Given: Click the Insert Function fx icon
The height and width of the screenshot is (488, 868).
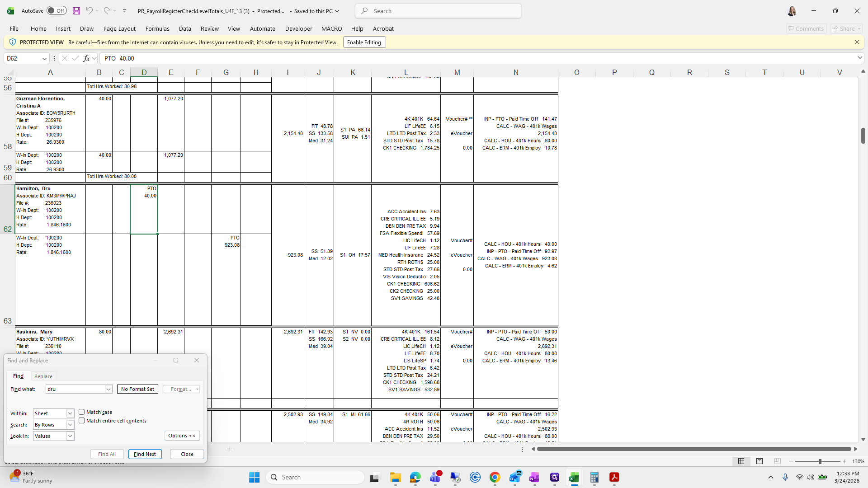Looking at the screenshot, I should click(86, 58).
